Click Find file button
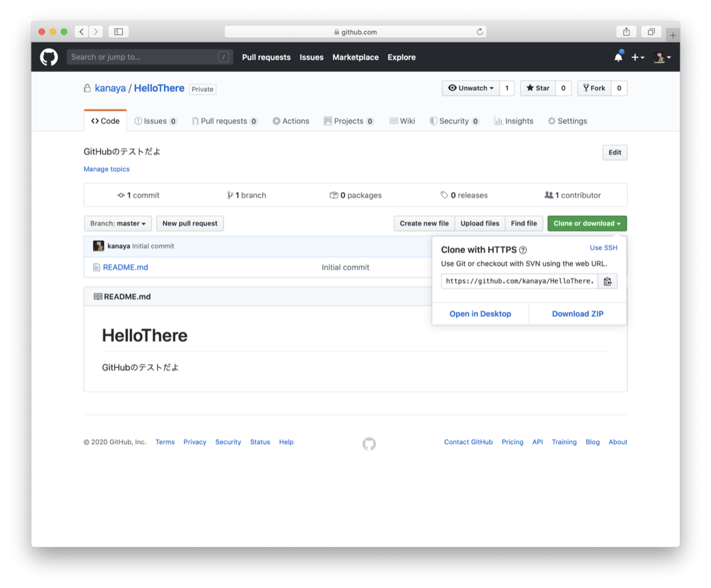711x588 pixels. click(524, 224)
